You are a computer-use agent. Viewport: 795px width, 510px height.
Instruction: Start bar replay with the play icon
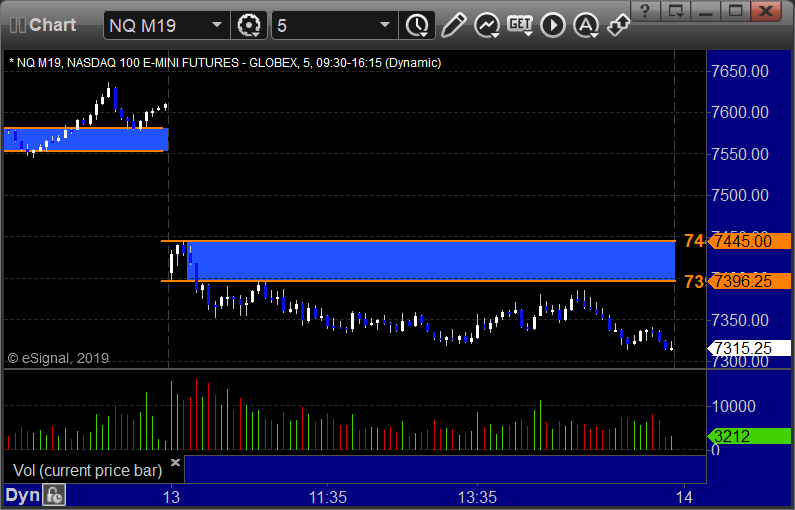pyautogui.click(x=553, y=25)
